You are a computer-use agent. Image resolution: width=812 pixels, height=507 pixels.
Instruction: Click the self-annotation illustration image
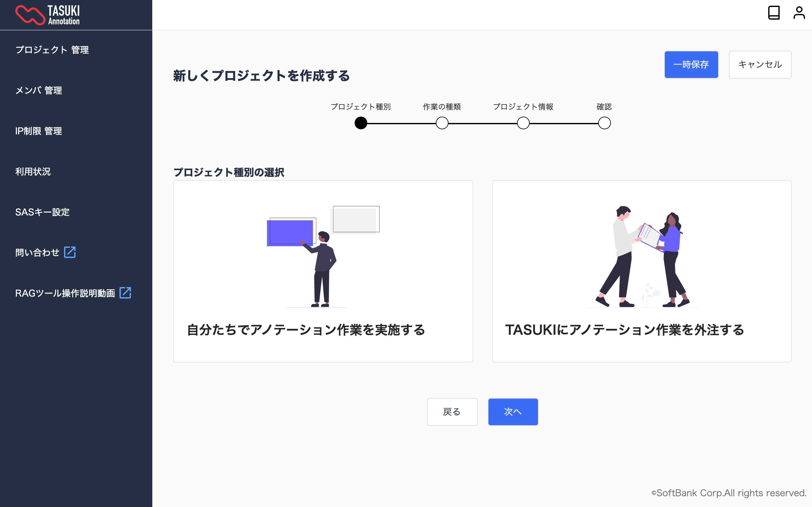click(323, 256)
